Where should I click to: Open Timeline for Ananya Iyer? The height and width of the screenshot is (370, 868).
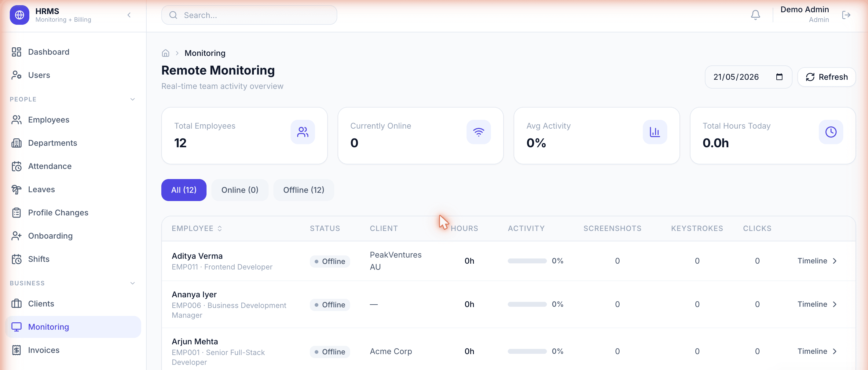[x=817, y=304]
